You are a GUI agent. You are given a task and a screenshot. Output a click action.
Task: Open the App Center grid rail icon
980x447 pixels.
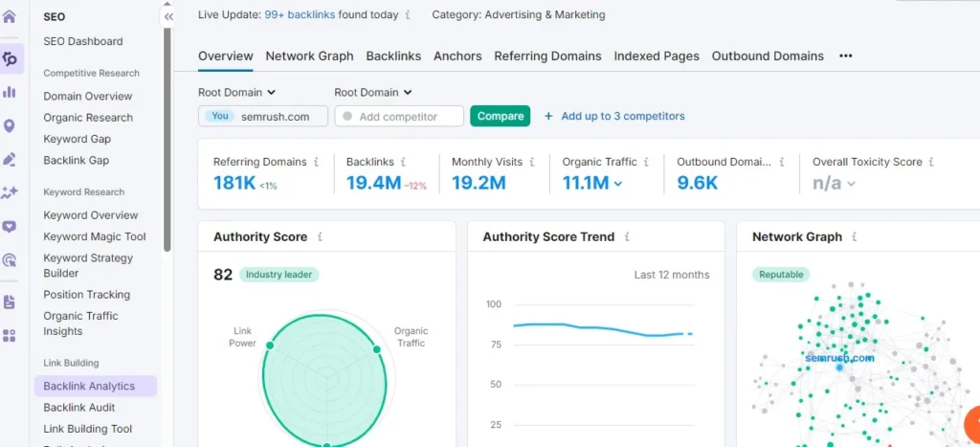coord(10,336)
